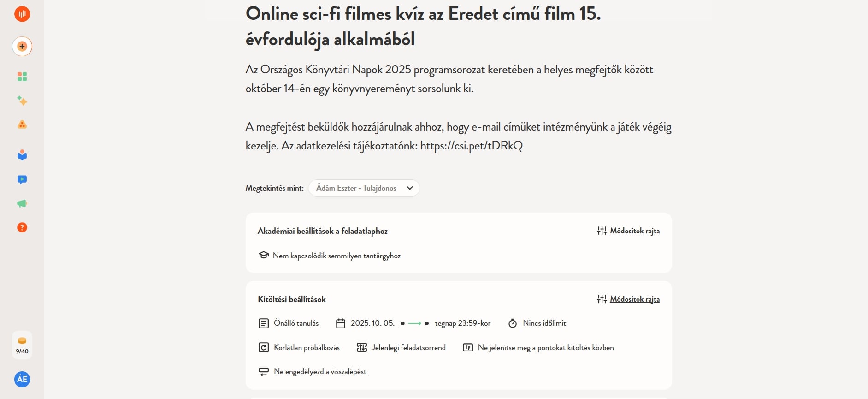Viewport: 868px width, 399px height.
Task: Expand the Ádám Eszter - Tulajdonos dropdown
Action: pyautogui.click(x=364, y=188)
